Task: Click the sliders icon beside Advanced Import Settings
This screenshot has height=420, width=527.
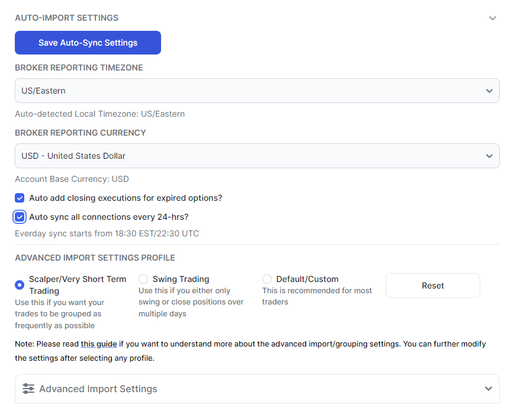Action: pyautogui.click(x=28, y=389)
